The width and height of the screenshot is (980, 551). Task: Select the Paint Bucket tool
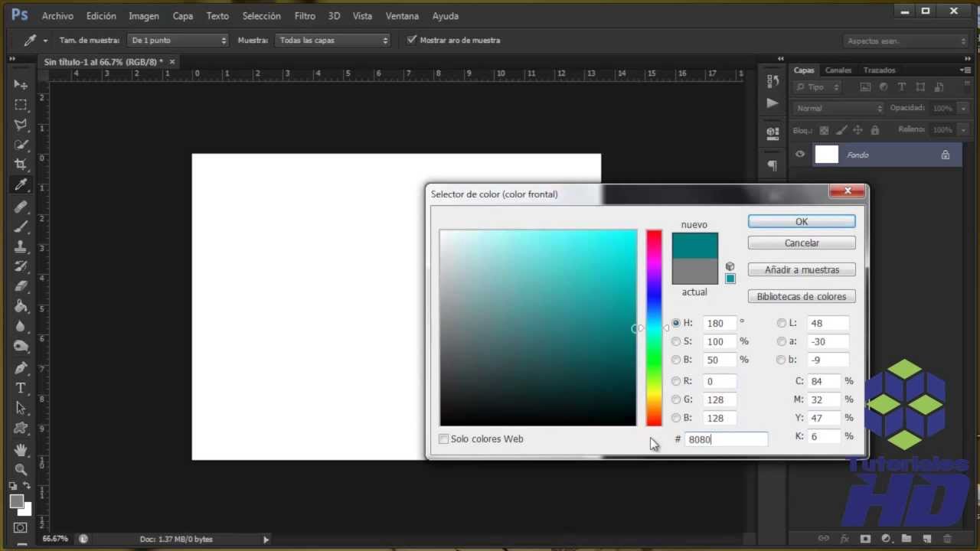[21, 306]
